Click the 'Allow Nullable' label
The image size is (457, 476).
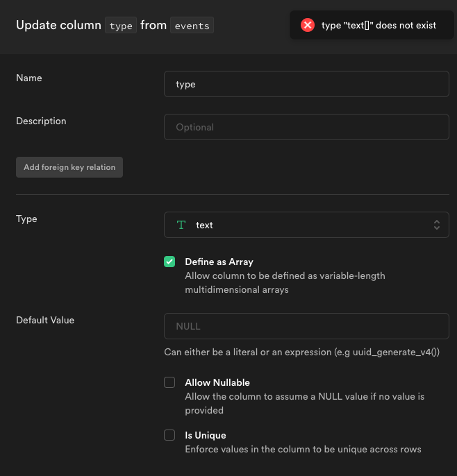[x=217, y=382]
